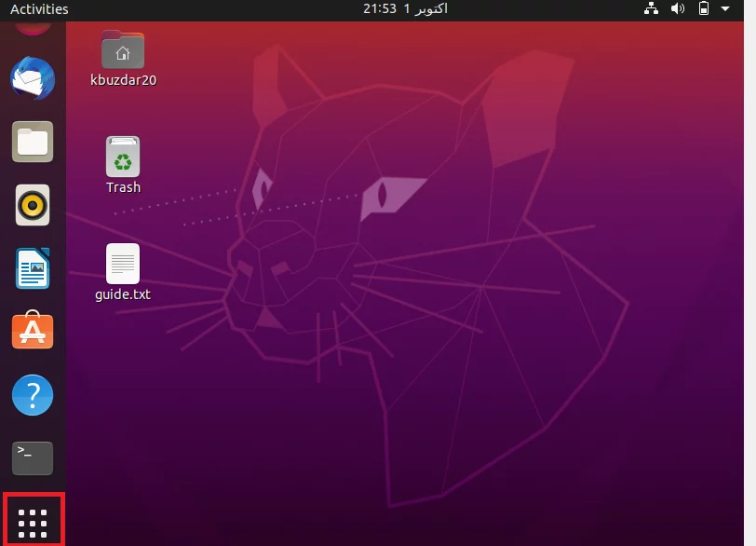Show Applications grid button
This screenshot has height=546, width=756.
33,523
